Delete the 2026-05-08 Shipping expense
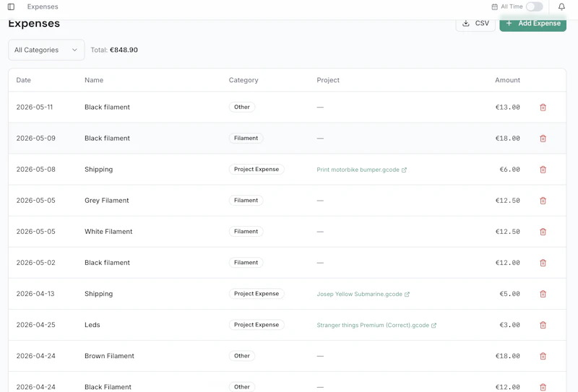The height and width of the screenshot is (392, 578). 543,170
